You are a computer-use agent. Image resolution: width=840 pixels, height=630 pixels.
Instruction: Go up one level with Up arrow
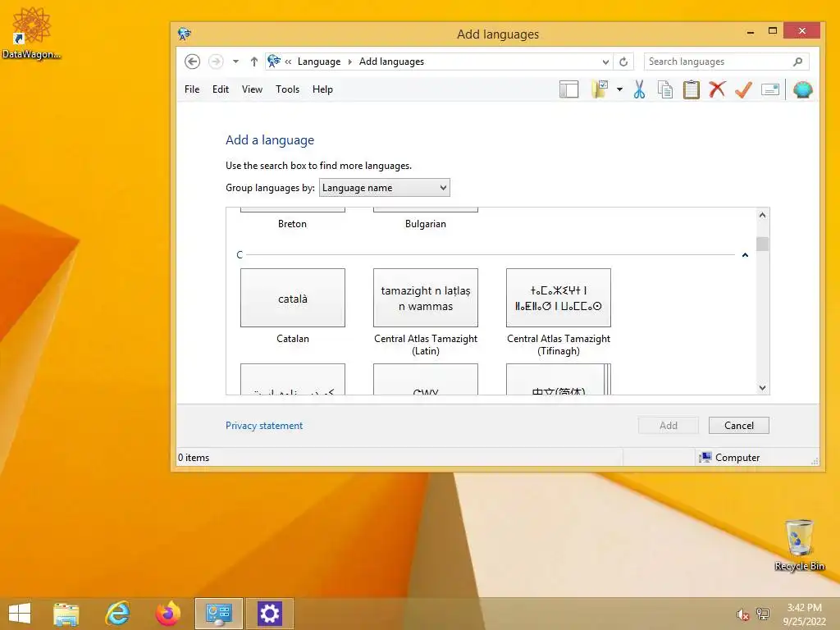coord(254,62)
